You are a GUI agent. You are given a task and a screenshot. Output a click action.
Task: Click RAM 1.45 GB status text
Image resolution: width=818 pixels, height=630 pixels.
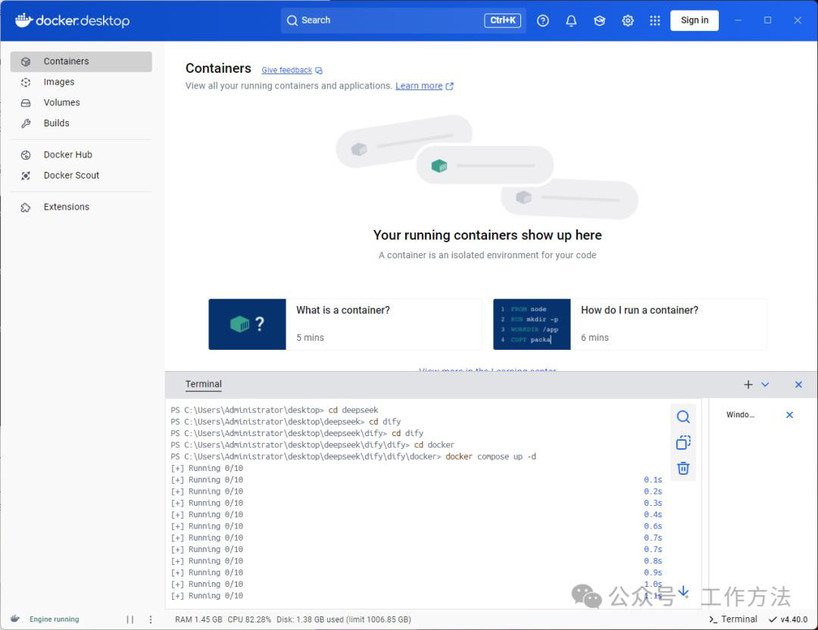(198, 620)
